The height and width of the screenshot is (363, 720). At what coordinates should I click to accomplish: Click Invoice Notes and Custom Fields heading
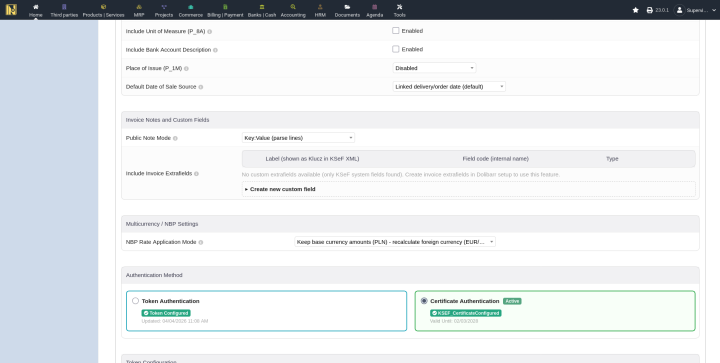167,120
